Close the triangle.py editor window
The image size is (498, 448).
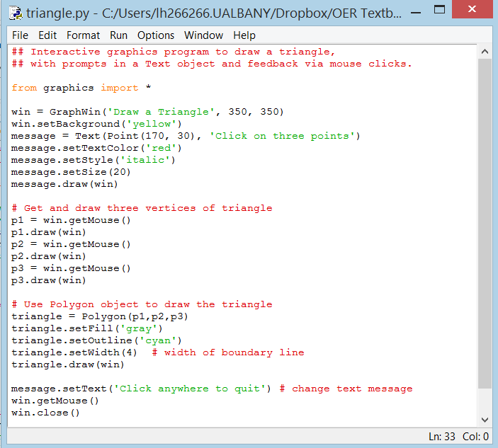tap(472, 9)
